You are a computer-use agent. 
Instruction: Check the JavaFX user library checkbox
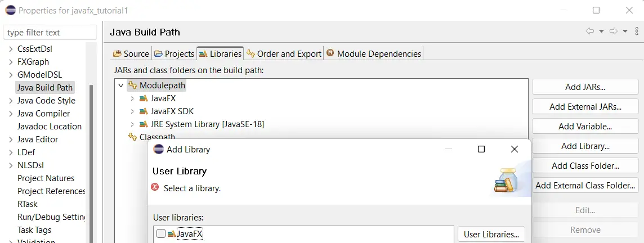point(161,234)
